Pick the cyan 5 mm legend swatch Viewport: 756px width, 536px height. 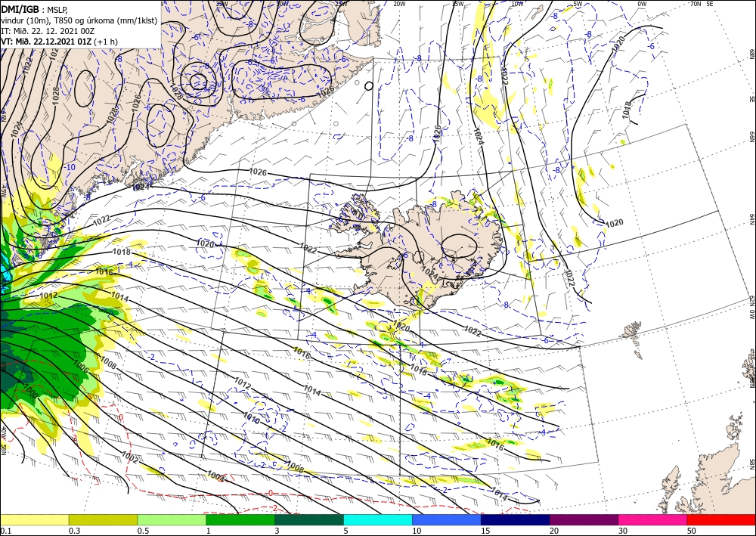pos(378,519)
